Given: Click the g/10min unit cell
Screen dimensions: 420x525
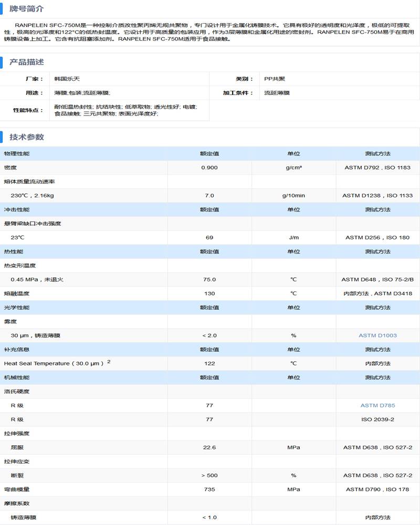Looking at the screenshot, I should (x=293, y=195).
